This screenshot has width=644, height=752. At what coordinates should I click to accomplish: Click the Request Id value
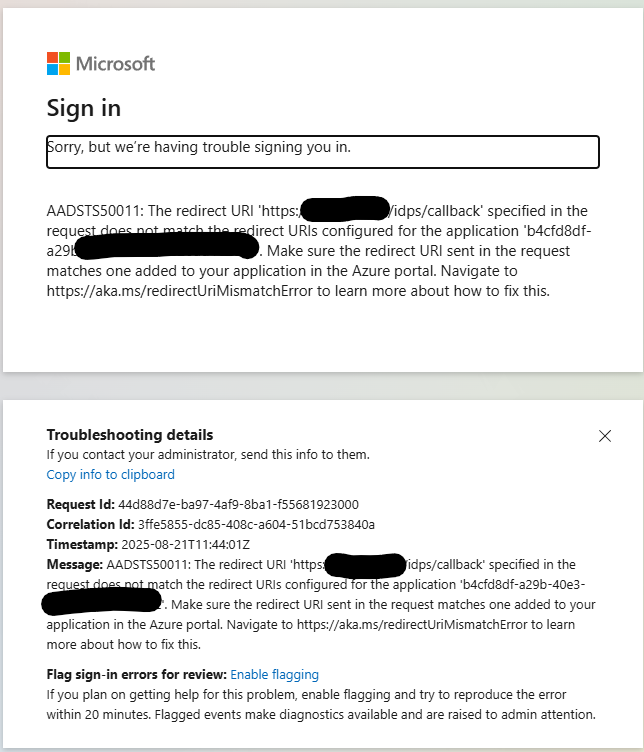238,505
